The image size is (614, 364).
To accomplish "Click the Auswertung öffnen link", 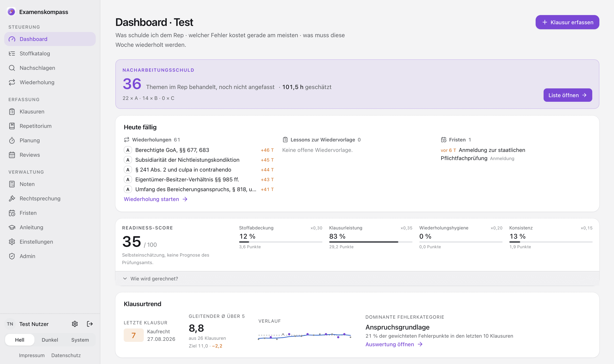I will click(394, 344).
